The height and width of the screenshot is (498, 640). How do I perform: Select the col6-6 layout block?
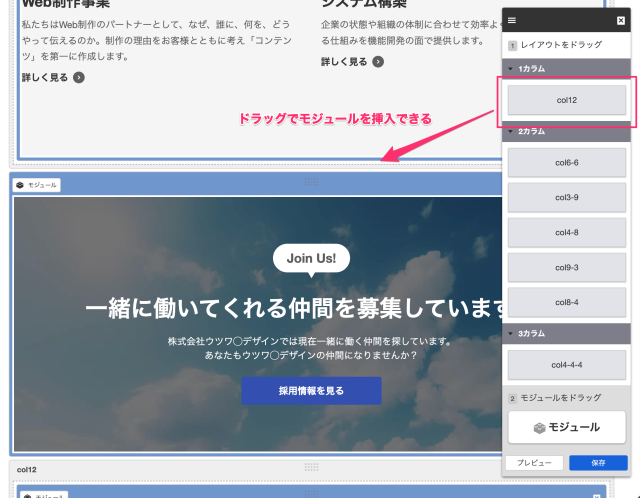point(566,162)
